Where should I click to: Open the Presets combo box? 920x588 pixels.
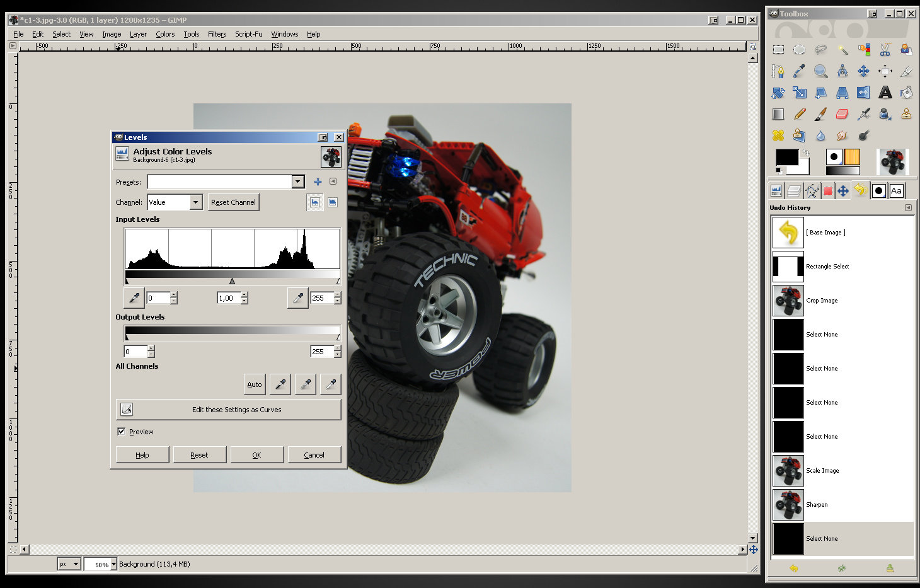click(226, 182)
